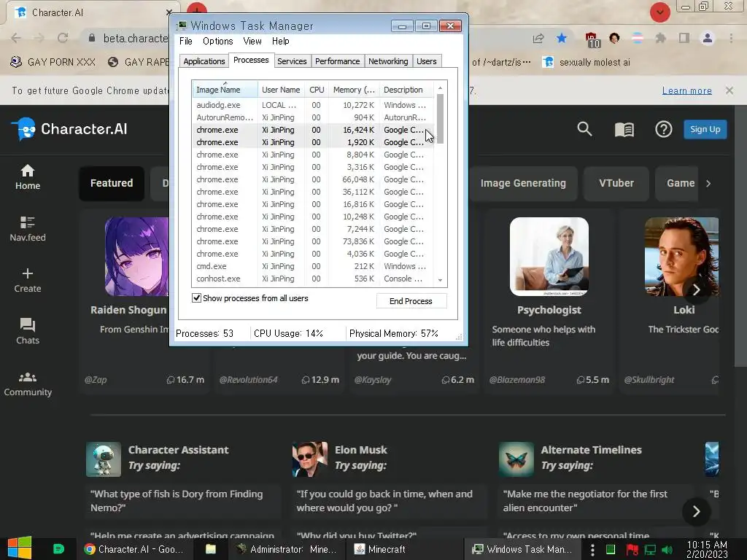Open the Raiden Shogun character image
The width and height of the screenshot is (747, 560).
(x=136, y=257)
